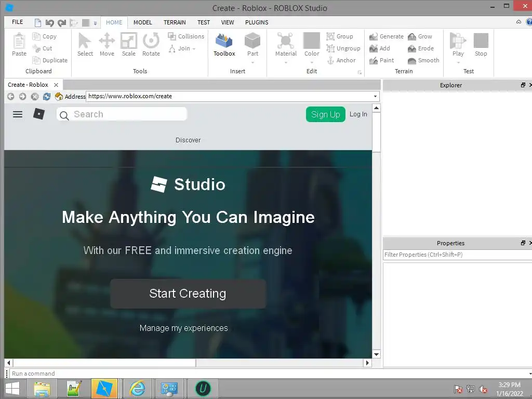Choose the Select arrow tool
Screen dimensions: 532x399
85,44
